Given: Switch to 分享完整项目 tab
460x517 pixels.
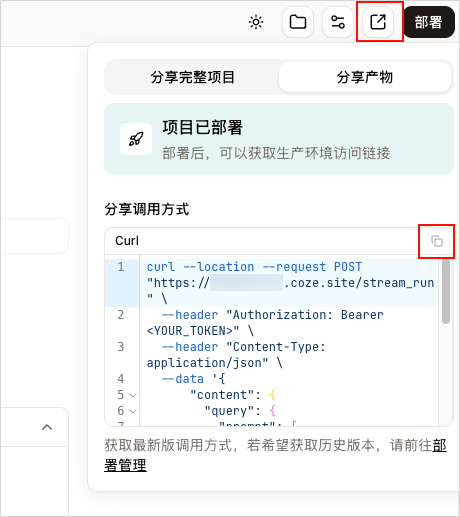Looking at the screenshot, I should pos(193,77).
